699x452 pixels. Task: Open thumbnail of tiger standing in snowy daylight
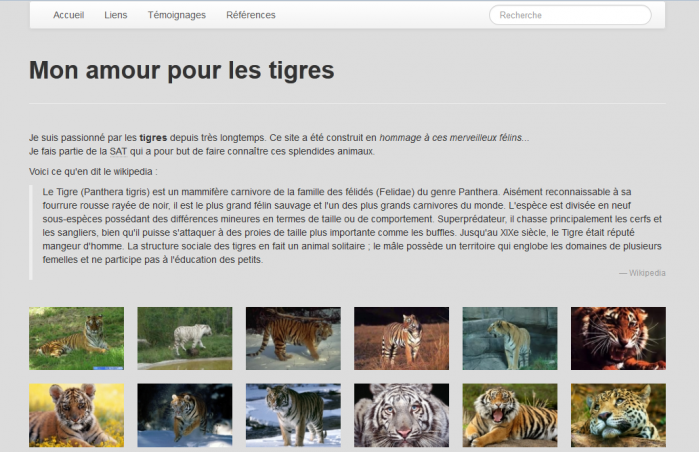(x=293, y=415)
